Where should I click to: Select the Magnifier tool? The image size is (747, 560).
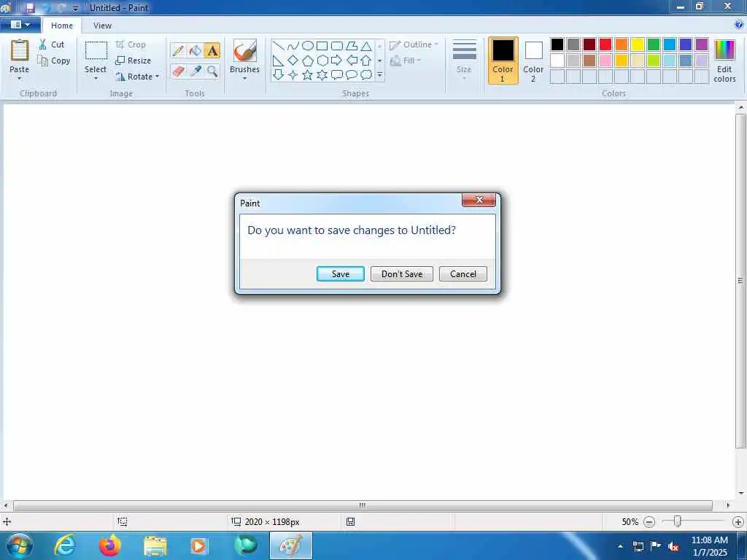(x=212, y=71)
